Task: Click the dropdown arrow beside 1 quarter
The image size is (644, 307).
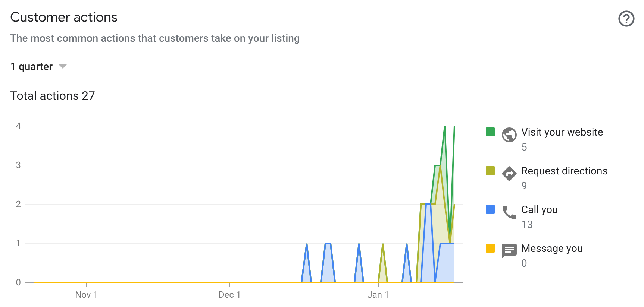Action: pyautogui.click(x=63, y=66)
